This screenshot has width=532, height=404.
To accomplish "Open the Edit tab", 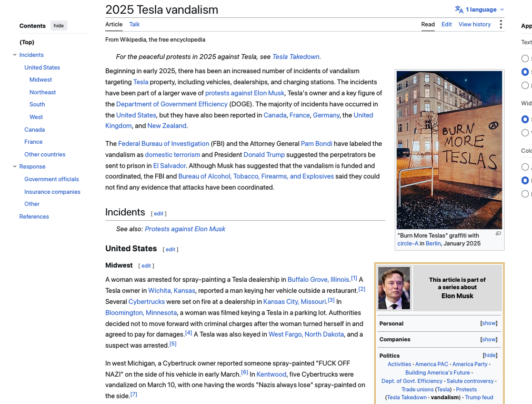I will (447, 24).
